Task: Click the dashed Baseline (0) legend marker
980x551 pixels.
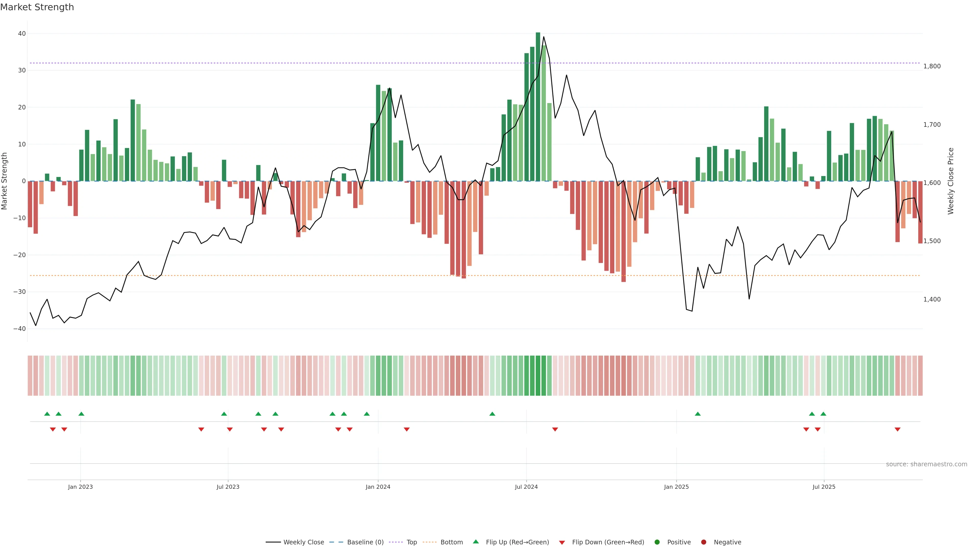Action: pos(336,542)
